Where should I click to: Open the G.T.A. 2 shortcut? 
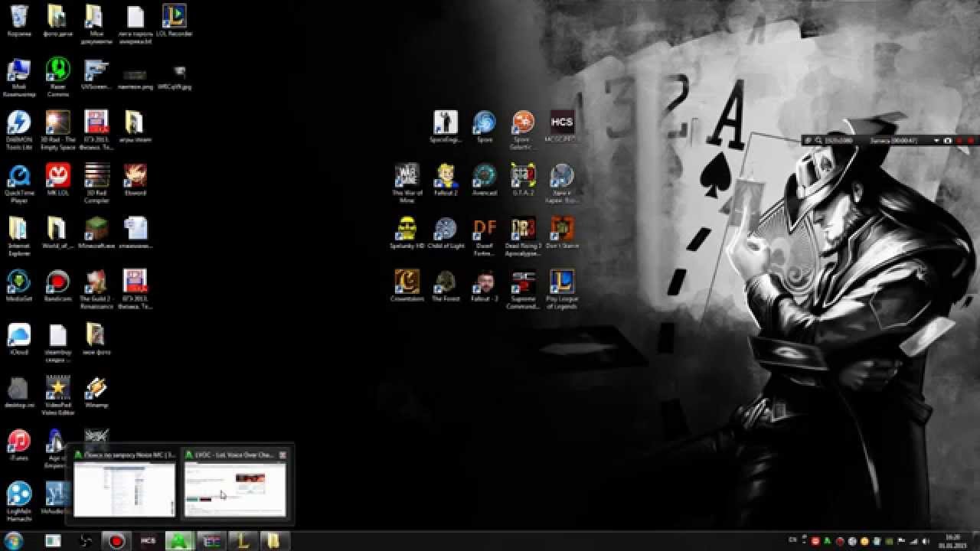523,180
